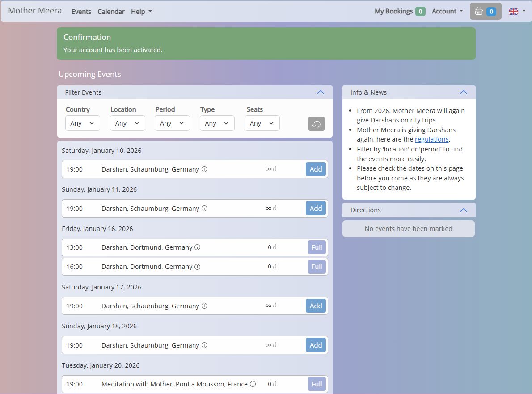Reset filters with the circular arrow icon
The height and width of the screenshot is (394, 532).
click(x=317, y=124)
